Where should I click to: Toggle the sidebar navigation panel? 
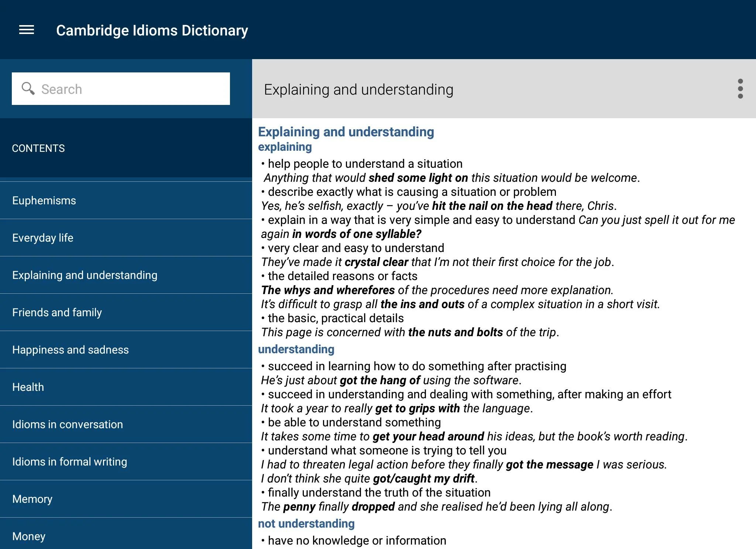pyautogui.click(x=28, y=29)
